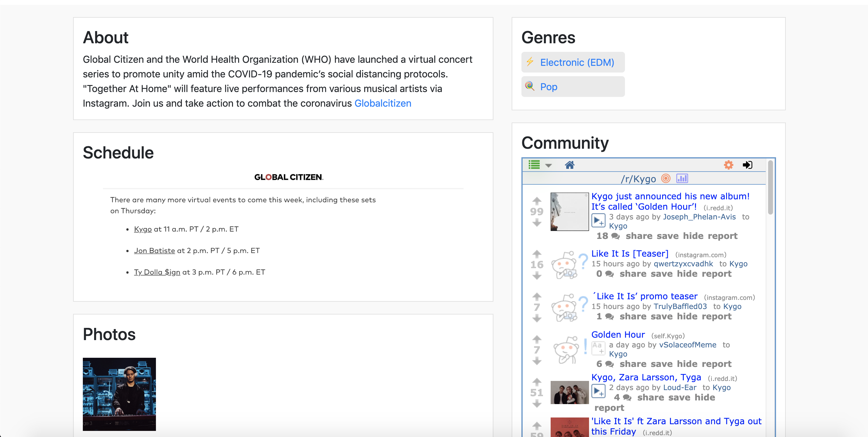Downvote the Golden Hour album announcement post
Image resolution: width=868 pixels, height=437 pixels.
click(537, 222)
